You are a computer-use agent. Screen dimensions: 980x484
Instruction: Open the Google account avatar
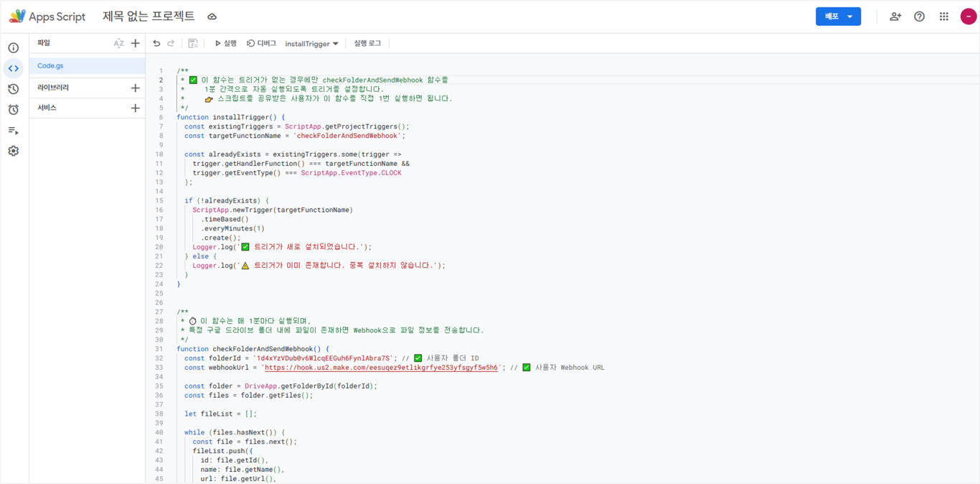[x=969, y=17]
